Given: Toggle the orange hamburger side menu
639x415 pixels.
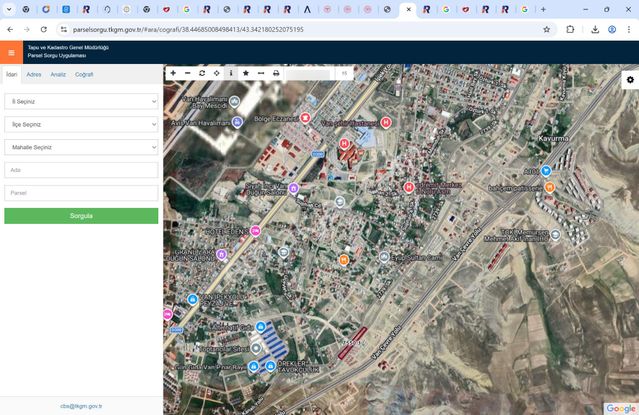Looking at the screenshot, I should coord(11,53).
